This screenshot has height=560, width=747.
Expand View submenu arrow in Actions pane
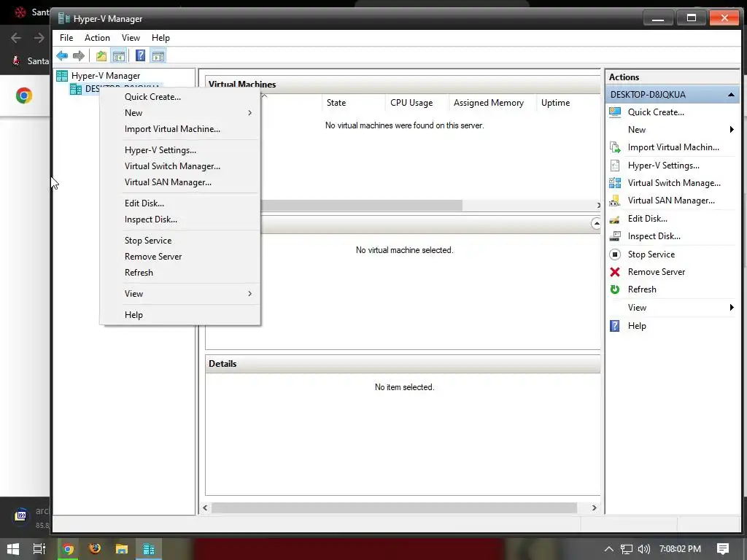click(x=732, y=308)
